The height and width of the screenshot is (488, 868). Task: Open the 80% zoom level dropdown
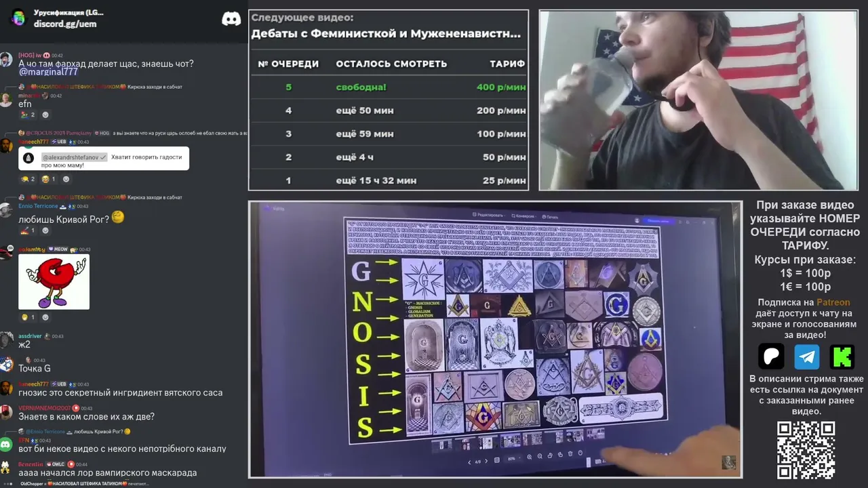click(x=513, y=459)
